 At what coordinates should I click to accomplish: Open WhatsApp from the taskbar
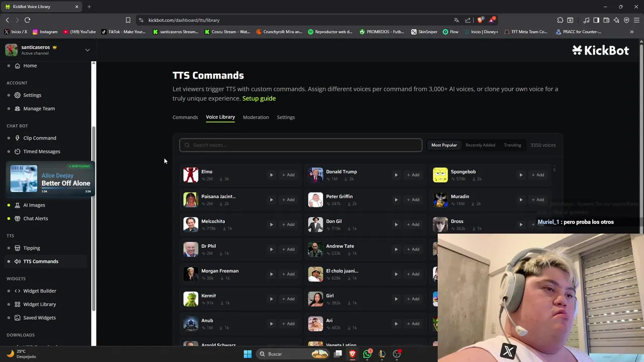click(367, 354)
